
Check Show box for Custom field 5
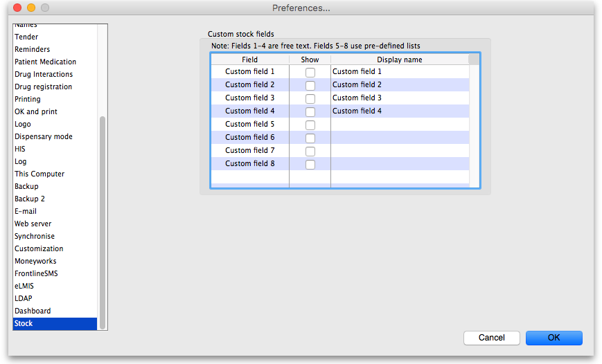(310, 125)
